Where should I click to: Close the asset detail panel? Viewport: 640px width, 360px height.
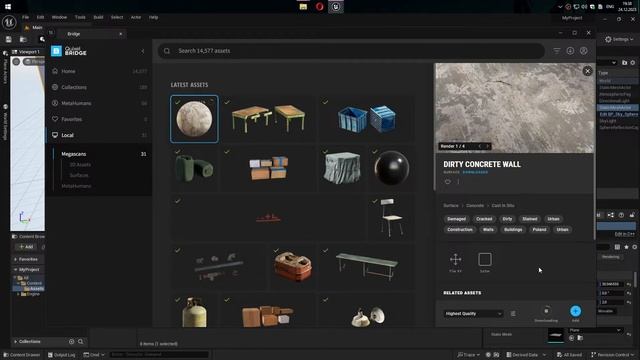coord(587,71)
